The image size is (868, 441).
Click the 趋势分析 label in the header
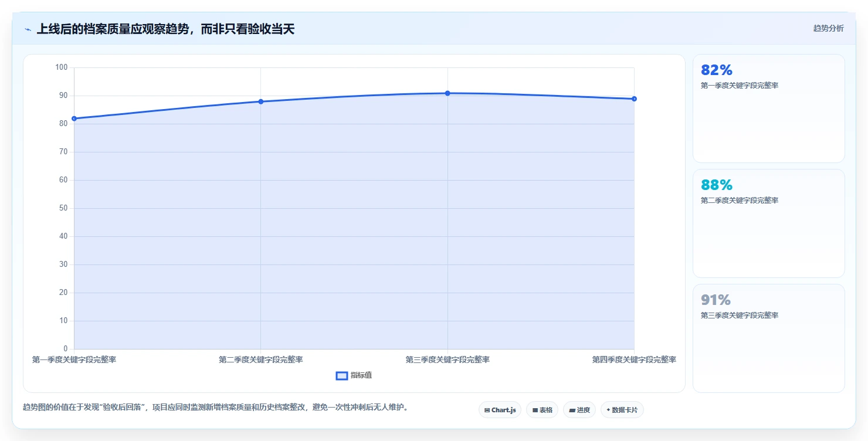828,29
